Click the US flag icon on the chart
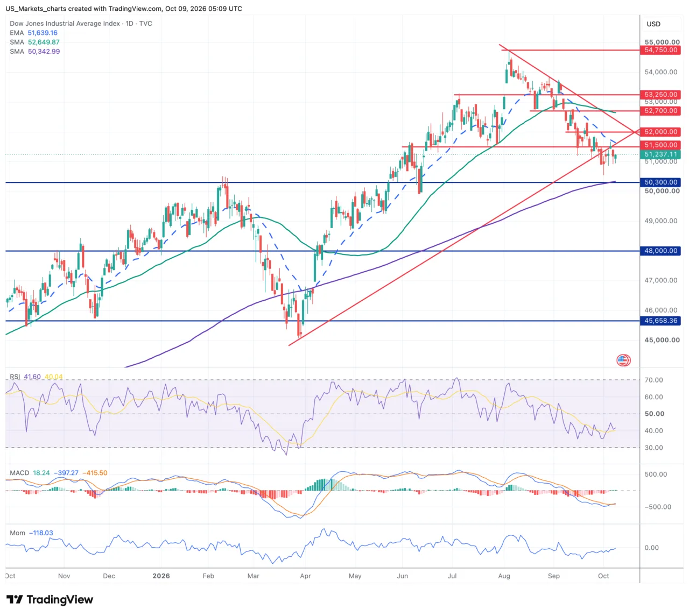This screenshot has width=689, height=616. click(623, 360)
